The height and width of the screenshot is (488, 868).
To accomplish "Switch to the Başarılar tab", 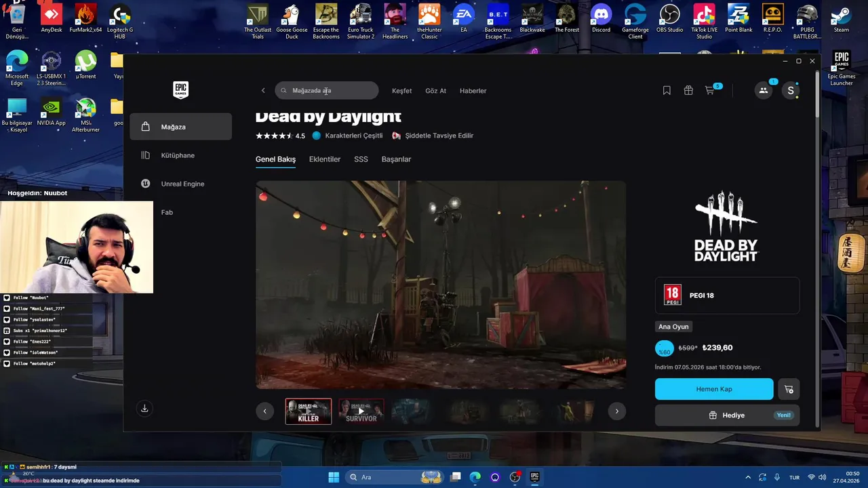I will [396, 159].
